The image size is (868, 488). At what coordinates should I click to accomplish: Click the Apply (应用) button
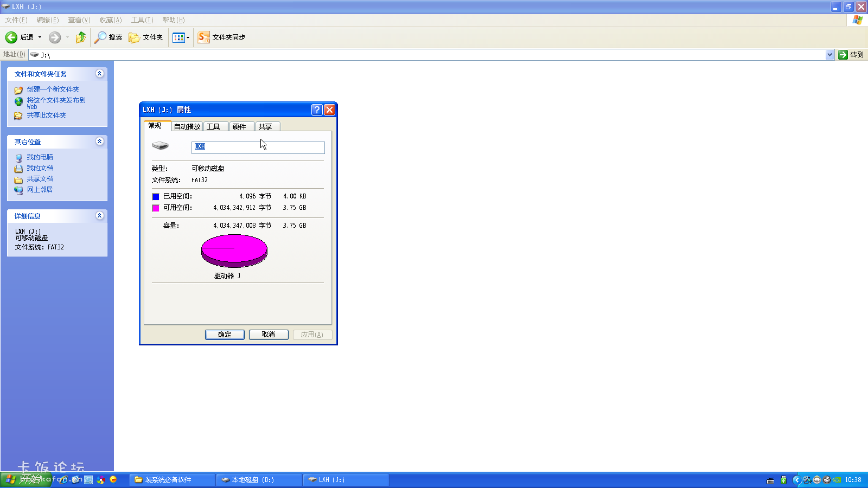(x=312, y=335)
